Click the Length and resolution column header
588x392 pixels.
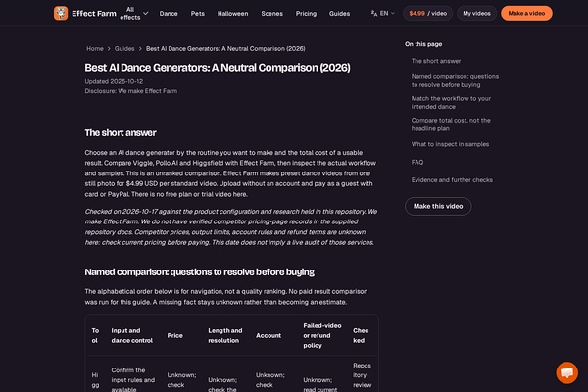click(x=225, y=335)
